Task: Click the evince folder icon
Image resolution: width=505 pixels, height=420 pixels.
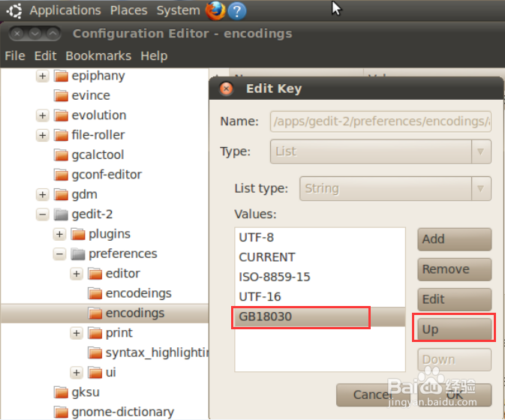Action: [x=62, y=96]
